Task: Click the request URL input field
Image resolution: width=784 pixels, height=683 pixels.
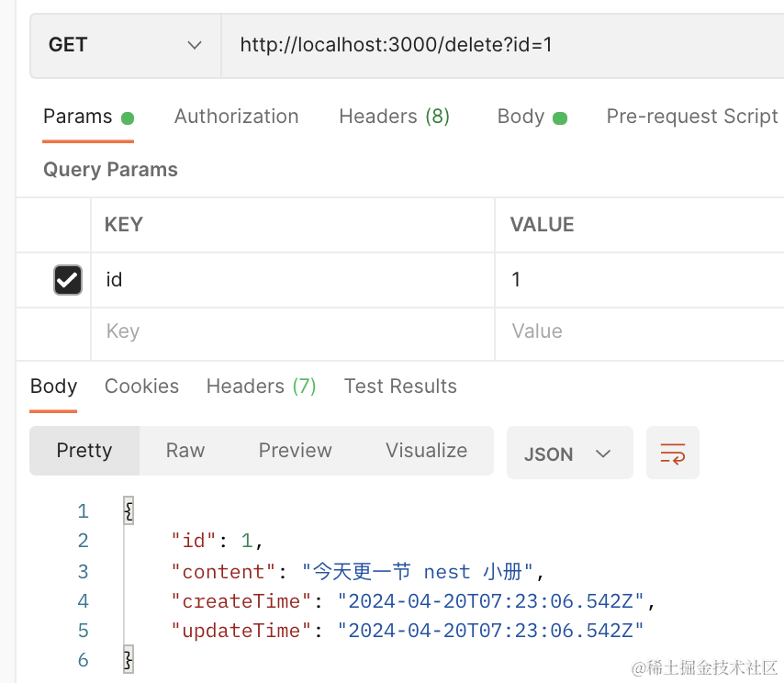Action: point(496,45)
